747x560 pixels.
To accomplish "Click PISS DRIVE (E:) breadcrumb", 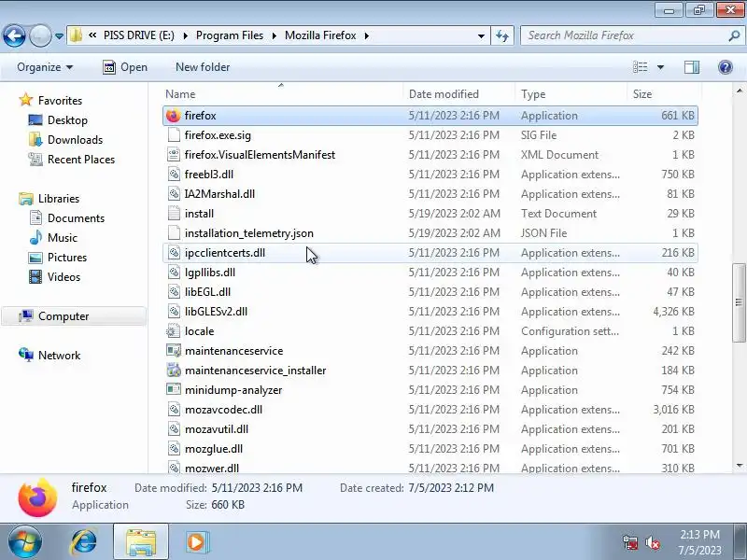I will (x=138, y=35).
